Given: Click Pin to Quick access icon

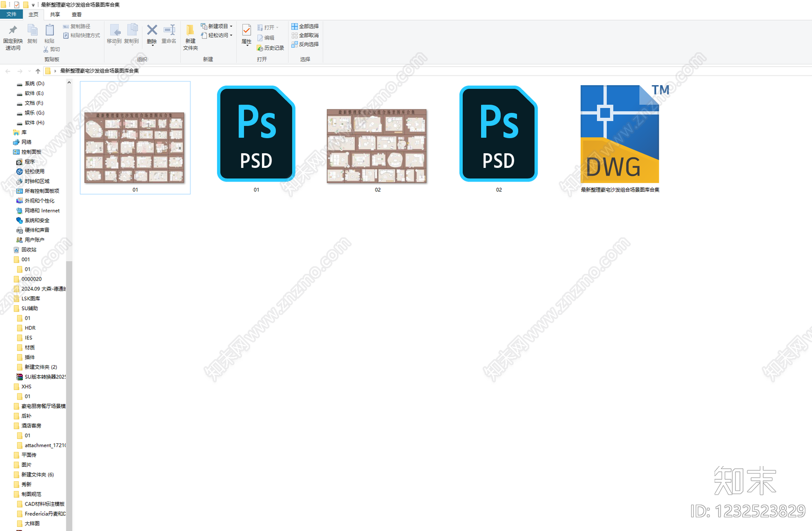Looking at the screenshot, I should [13, 30].
